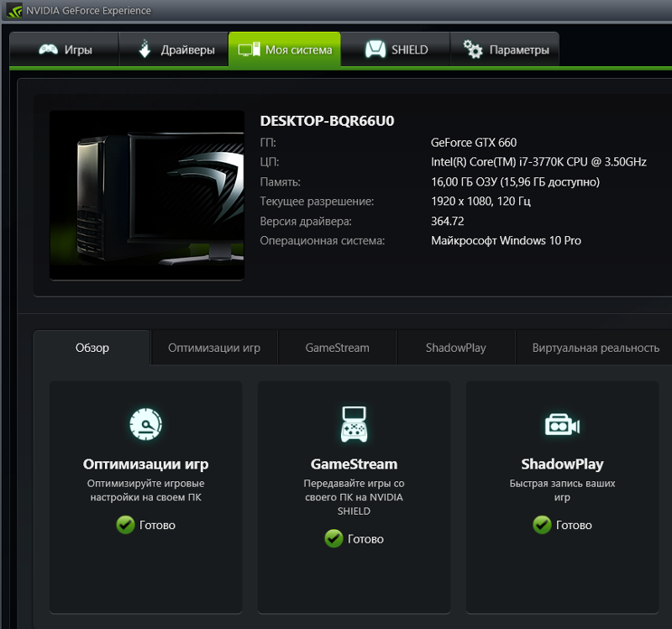The width and height of the screenshot is (672, 629).
Task: Click the description Передавайте игры со своего ПК
Action: pos(354,497)
